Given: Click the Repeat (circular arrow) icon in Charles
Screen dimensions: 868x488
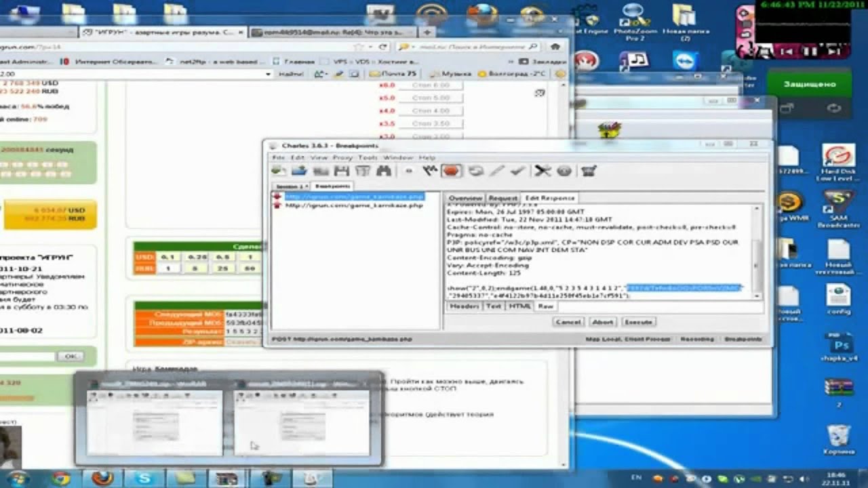Looking at the screenshot, I should [x=475, y=171].
